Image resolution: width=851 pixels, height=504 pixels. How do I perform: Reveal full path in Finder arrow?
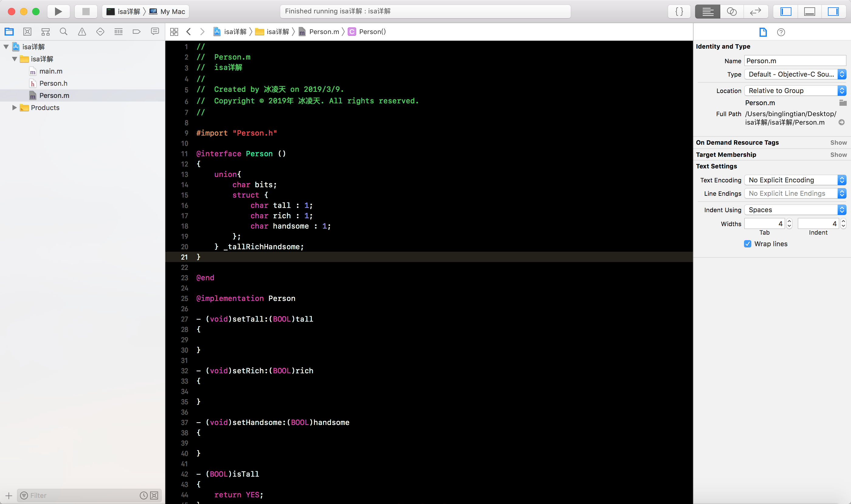coord(842,122)
